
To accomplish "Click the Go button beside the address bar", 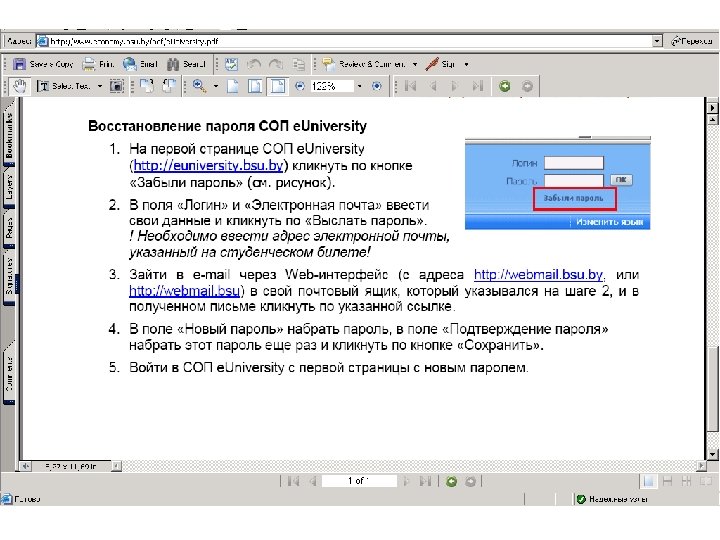I will [x=692, y=41].
